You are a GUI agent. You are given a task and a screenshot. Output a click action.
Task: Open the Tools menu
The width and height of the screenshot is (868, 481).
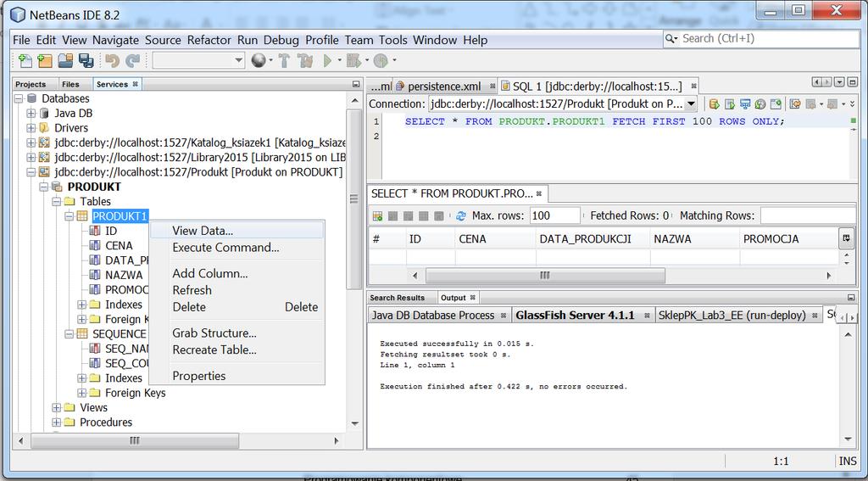(x=393, y=40)
